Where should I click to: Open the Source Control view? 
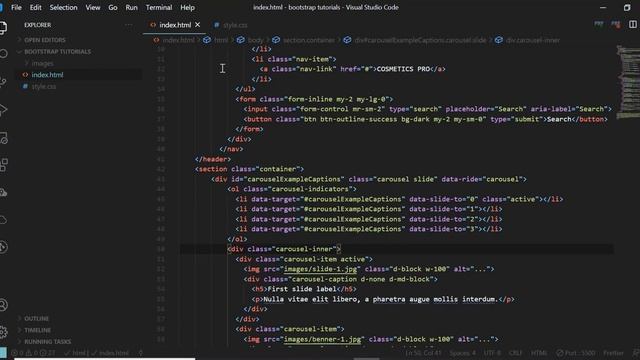point(3,81)
